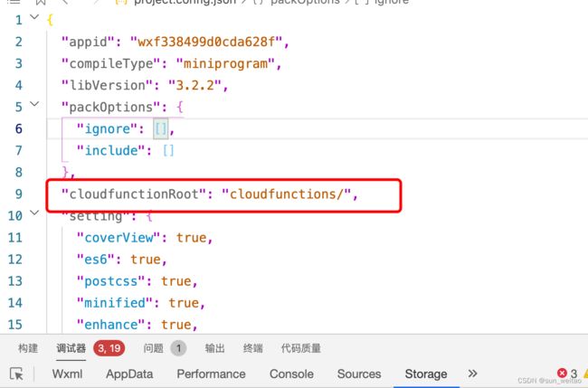Click line number 15 in gutter

15,325
